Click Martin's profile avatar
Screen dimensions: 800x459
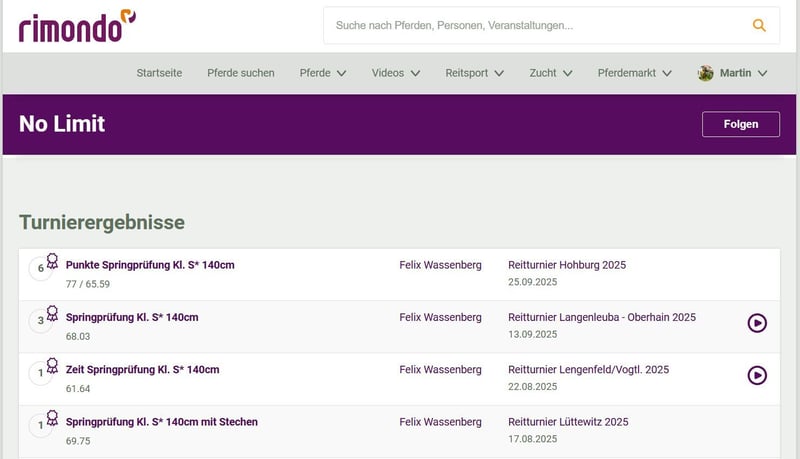(x=706, y=73)
